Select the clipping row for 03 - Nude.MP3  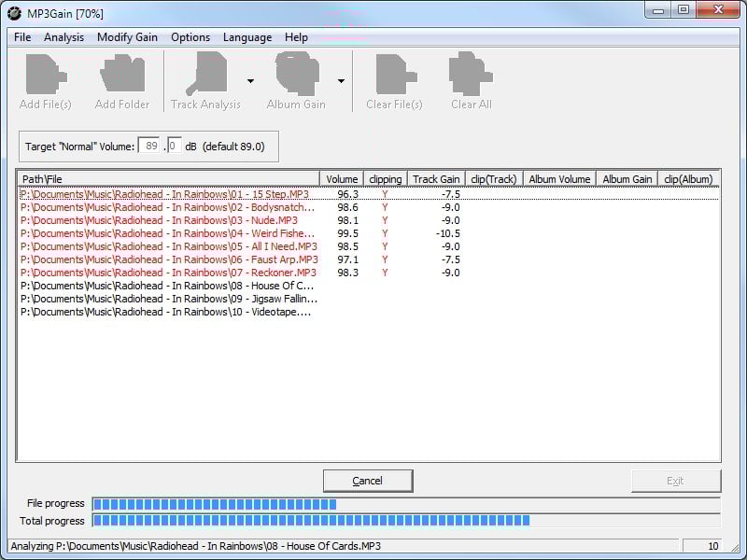(x=384, y=220)
